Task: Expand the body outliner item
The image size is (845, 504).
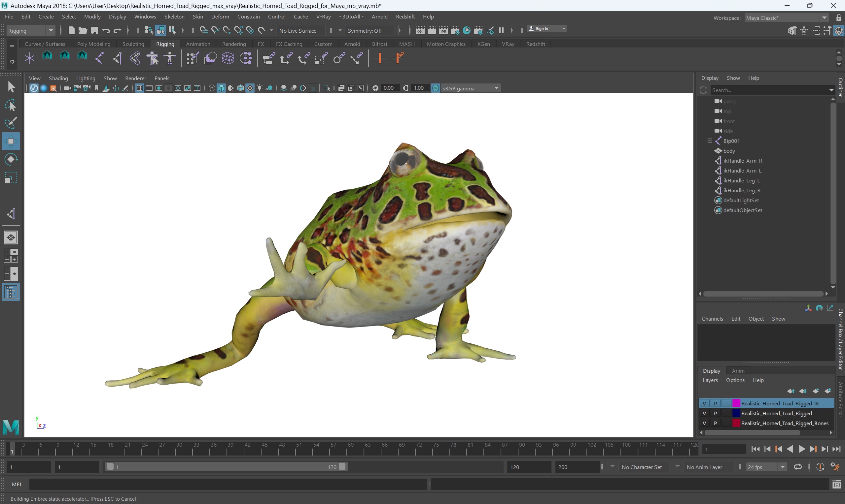Action: 711,150
